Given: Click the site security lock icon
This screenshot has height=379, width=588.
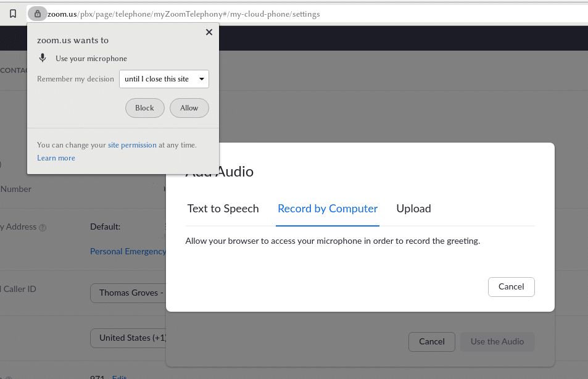Looking at the screenshot, I should coord(37,14).
